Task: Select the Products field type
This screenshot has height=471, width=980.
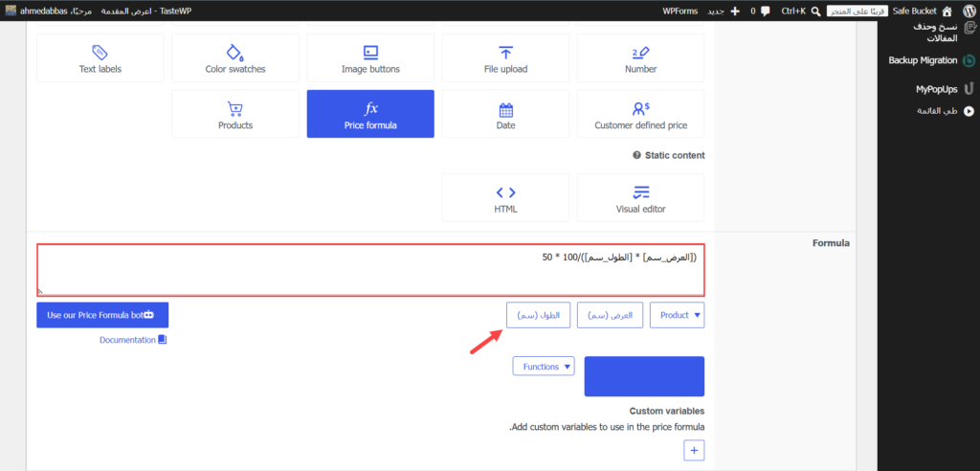Action: [x=235, y=114]
